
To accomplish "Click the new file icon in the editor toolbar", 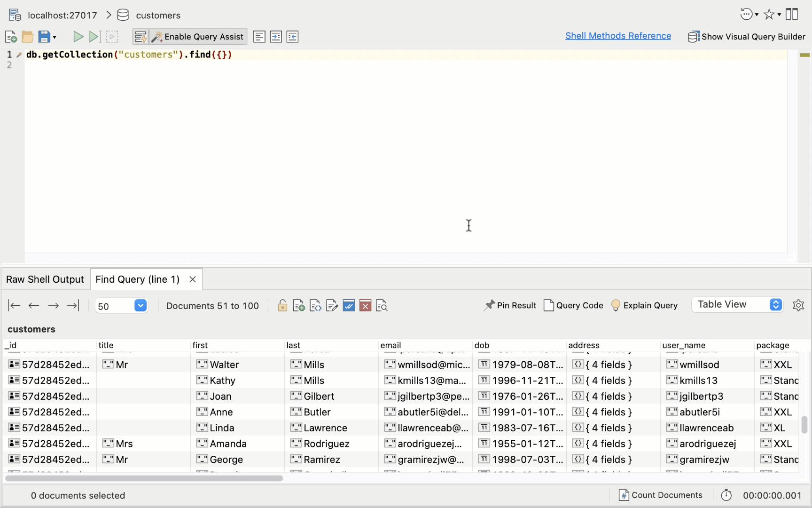I will click(x=11, y=37).
